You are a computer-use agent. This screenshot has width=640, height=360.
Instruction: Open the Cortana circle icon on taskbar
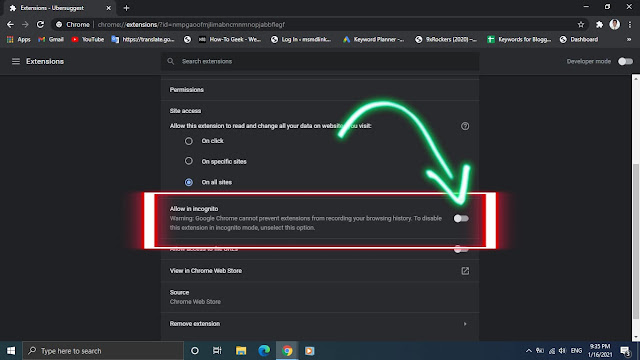(x=195, y=351)
